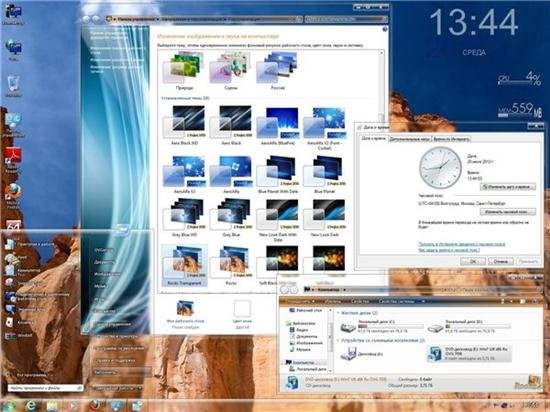Select Библиотеки in Explorer sidebar
Viewport: 550px width, 412px height.
coord(301,323)
